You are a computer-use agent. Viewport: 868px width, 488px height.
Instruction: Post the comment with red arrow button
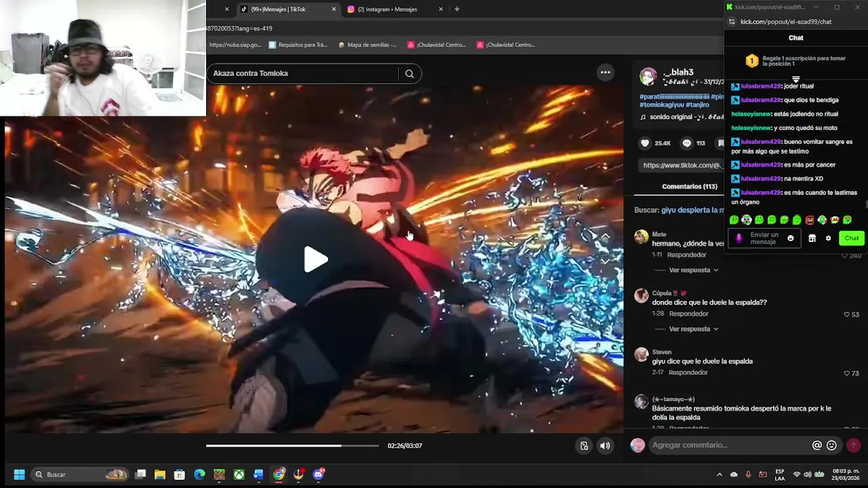854,445
